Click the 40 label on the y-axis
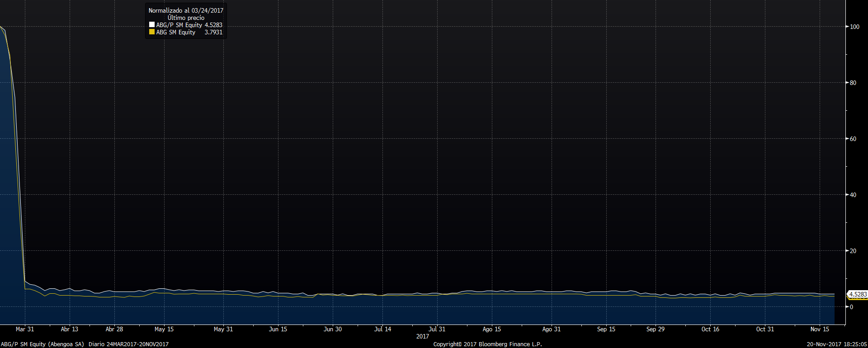Screen dimensions: 868x348 [853, 195]
